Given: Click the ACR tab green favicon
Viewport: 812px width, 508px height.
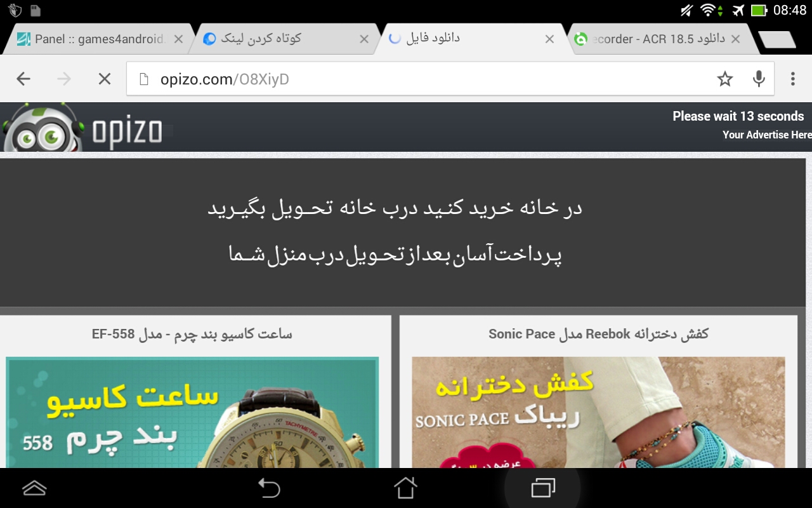Looking at the screenshot, I should point(580,39).
